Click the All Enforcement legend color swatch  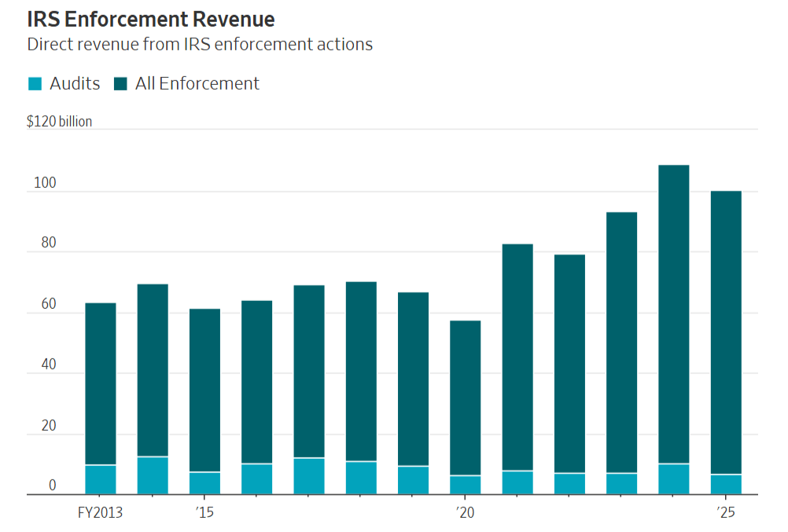pos(120,84)
